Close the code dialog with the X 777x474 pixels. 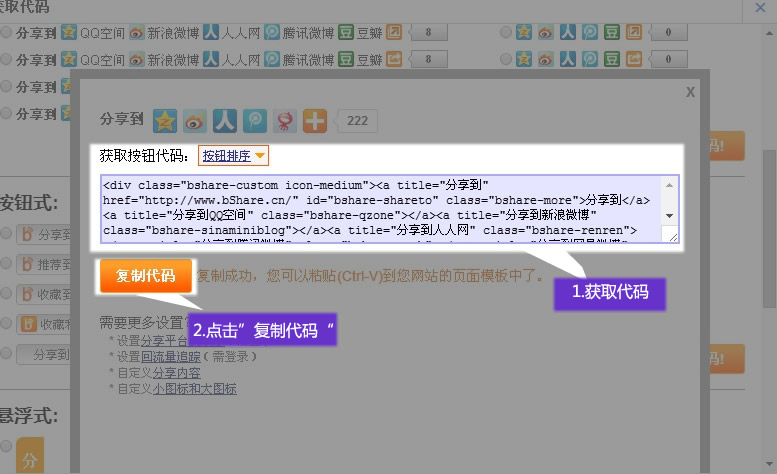[690, 91]
